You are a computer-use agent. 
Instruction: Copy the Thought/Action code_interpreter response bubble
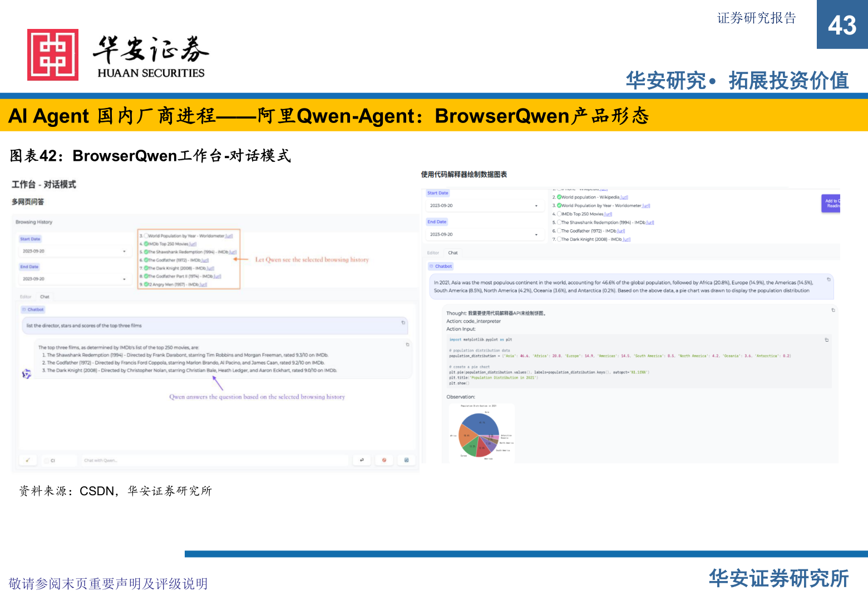(x=833, y=310)
